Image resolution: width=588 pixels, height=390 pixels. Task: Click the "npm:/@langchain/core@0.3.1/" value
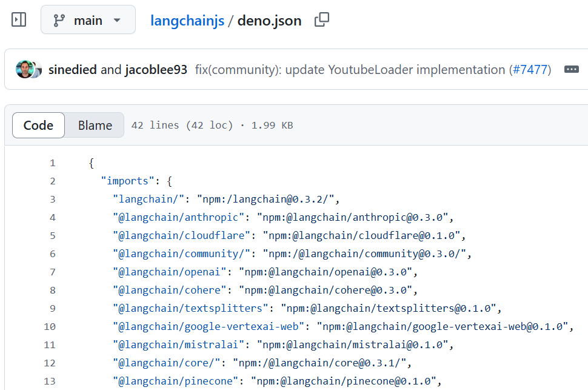point(319,363)
